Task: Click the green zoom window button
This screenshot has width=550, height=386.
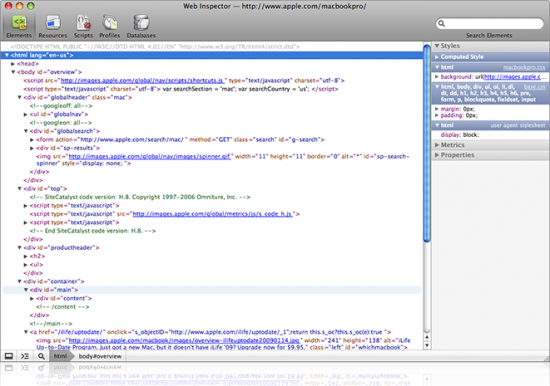Action: pyautogui.click(x=31, y=6)
